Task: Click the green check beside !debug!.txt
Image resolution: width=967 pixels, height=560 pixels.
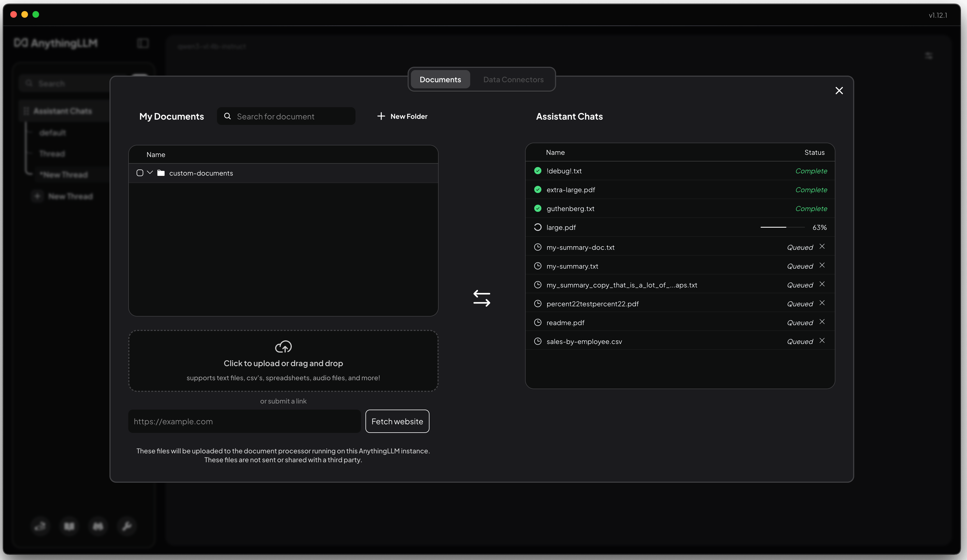Action: 538,171
